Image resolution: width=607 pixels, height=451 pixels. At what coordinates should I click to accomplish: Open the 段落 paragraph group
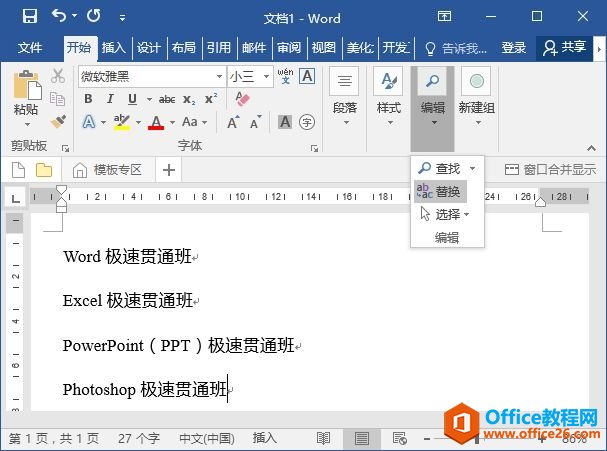click(345, 97)
